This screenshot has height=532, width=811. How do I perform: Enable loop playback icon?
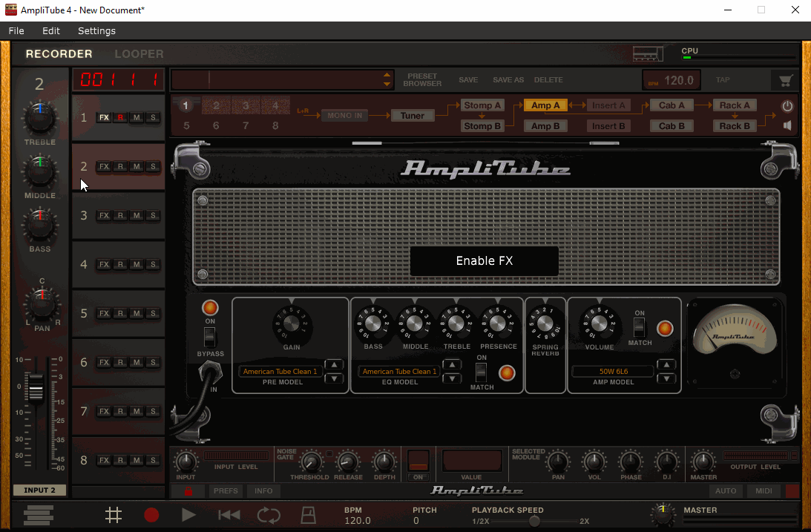pyautogui.click(x=269, y=515)
